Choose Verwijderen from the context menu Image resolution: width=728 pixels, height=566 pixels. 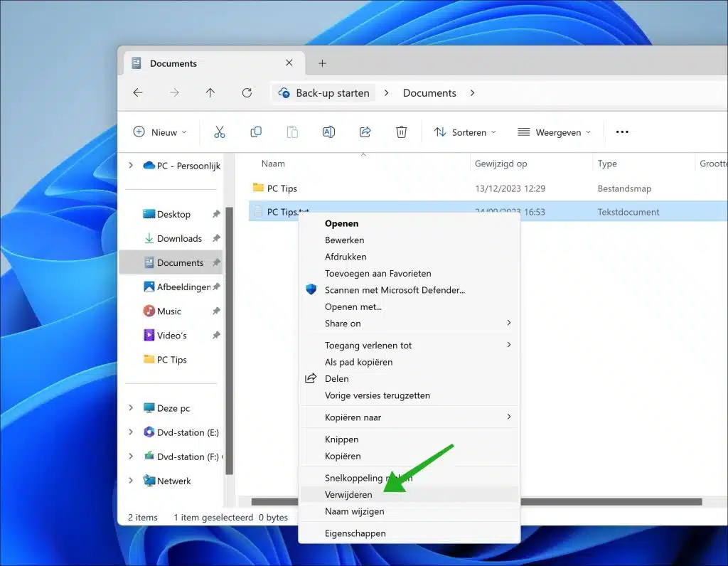pos(348,494)
